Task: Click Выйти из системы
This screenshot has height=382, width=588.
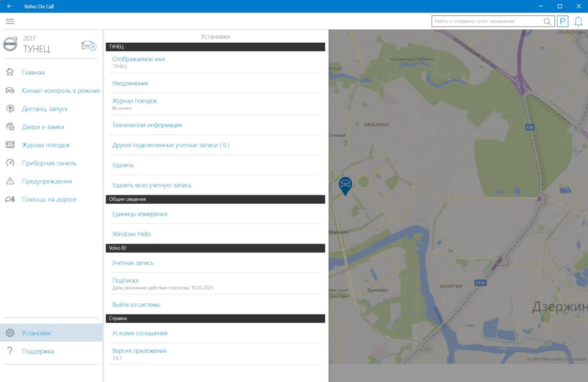Action: tap(215, 305)
